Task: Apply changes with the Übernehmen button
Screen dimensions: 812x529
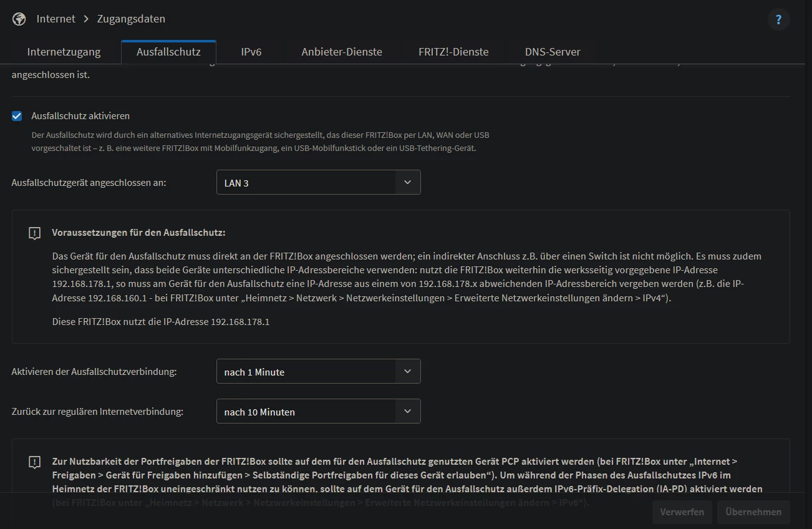Action: coord(753,512)
